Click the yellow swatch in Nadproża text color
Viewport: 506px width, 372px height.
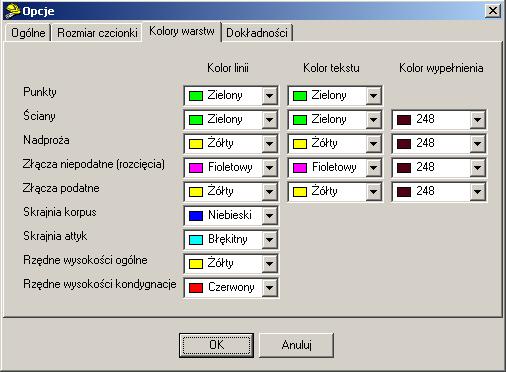pyautogui.click(x=300, y=144)
